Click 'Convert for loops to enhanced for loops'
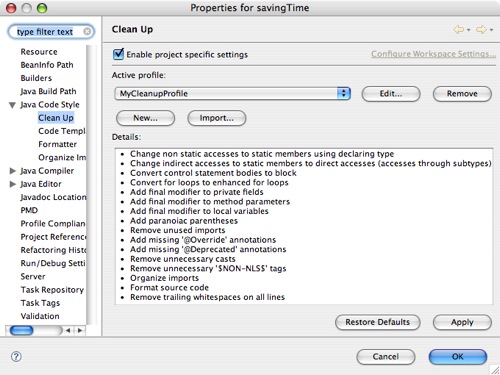500x375 pixels. tap(209, 183)
